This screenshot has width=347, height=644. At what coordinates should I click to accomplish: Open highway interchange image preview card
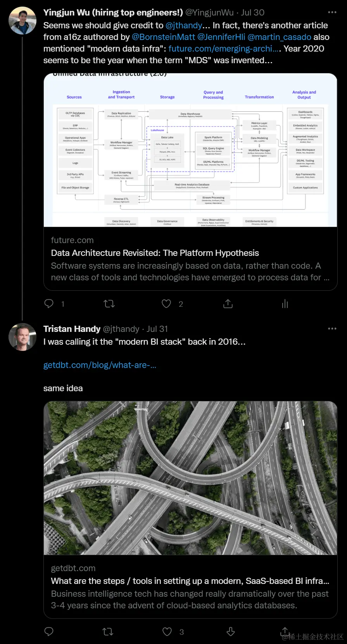(x=190, y=510)
